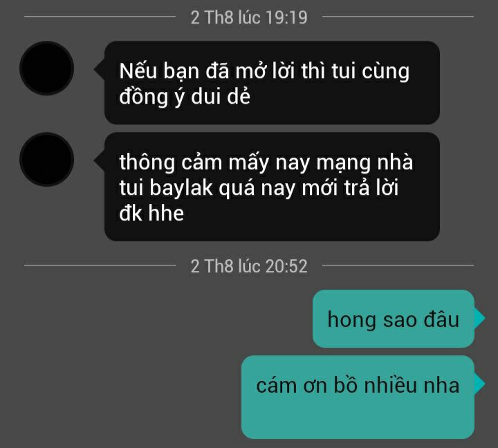The width and height of the screenshot is (498, 448).
Task: Click the "2 Th8 lúc 19:19" timestamp
Action: (x=249, y=17)
